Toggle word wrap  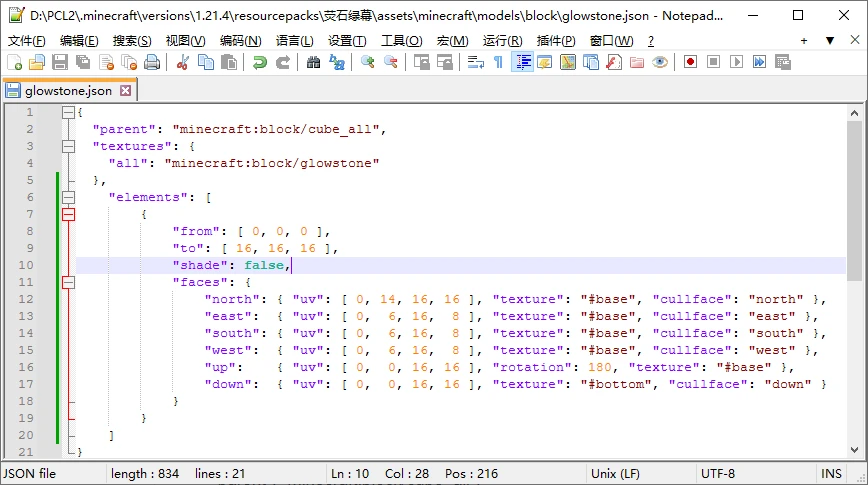(x=476, y=62)
